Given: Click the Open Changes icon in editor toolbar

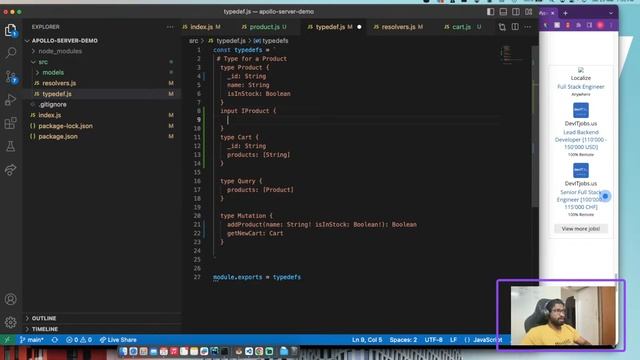Looking at the screenshot, I should point(502,27).
